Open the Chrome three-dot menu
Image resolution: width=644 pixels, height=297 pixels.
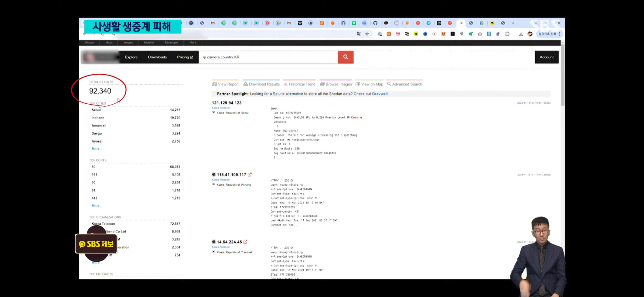coord(559,34)
